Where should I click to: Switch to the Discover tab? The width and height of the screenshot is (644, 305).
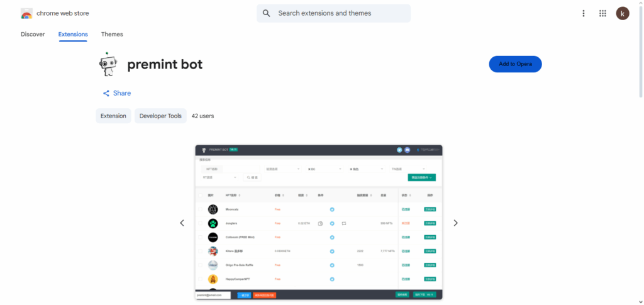pyautogui.click(x=33, y=35)
